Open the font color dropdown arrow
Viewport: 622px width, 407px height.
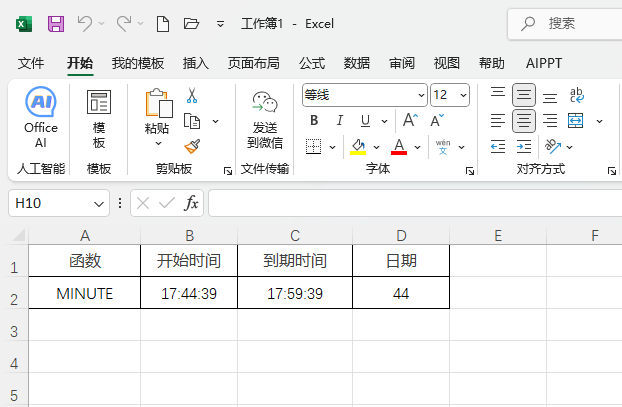point(417,147)
